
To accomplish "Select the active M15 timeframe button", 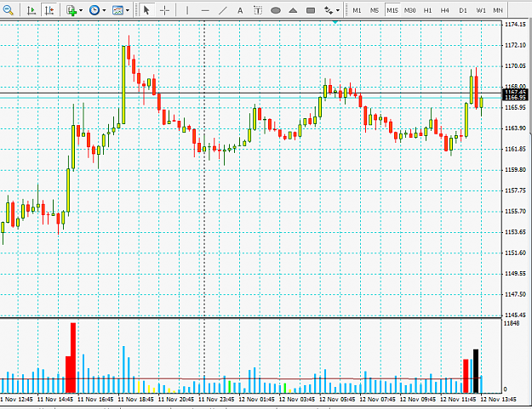I will (x=392, y=10).
